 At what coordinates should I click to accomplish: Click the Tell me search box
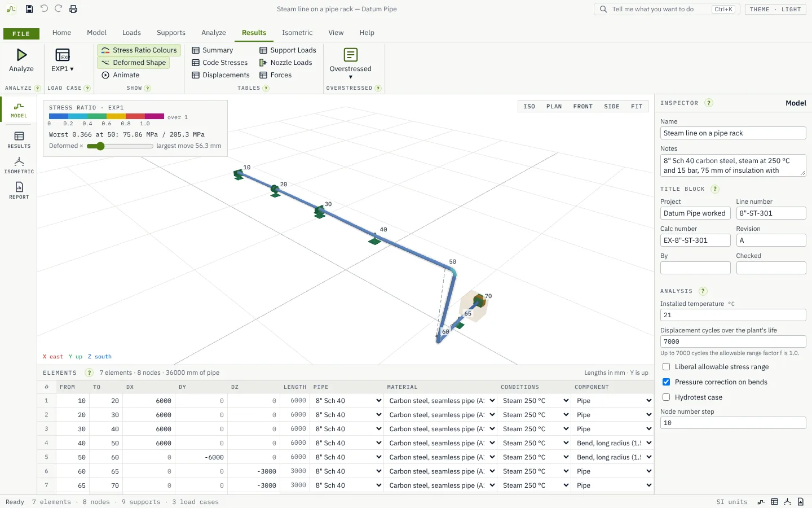(667, 9)
